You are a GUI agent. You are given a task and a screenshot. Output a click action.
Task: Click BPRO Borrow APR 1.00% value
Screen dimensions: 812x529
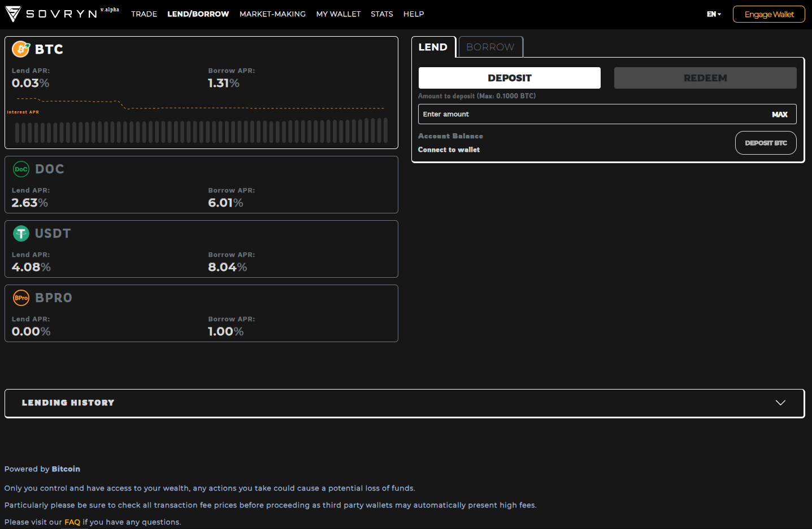click(225, 331)
